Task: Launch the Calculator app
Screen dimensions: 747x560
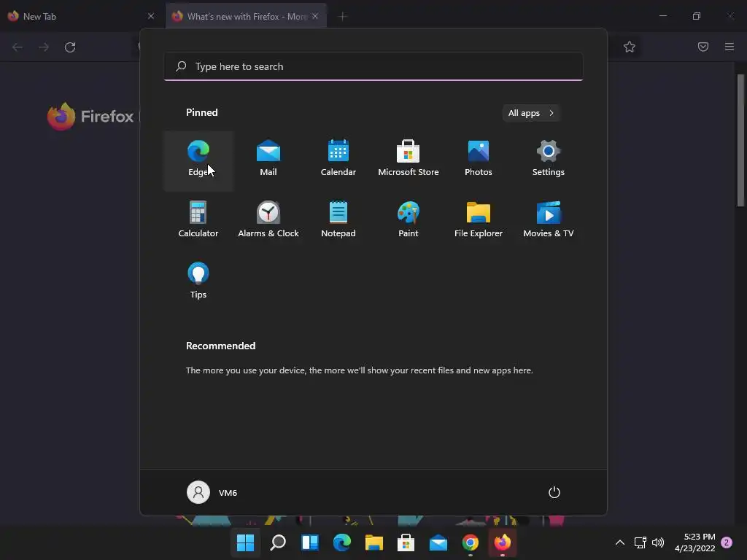Action: pyautogui.click(x=198, y=222)
